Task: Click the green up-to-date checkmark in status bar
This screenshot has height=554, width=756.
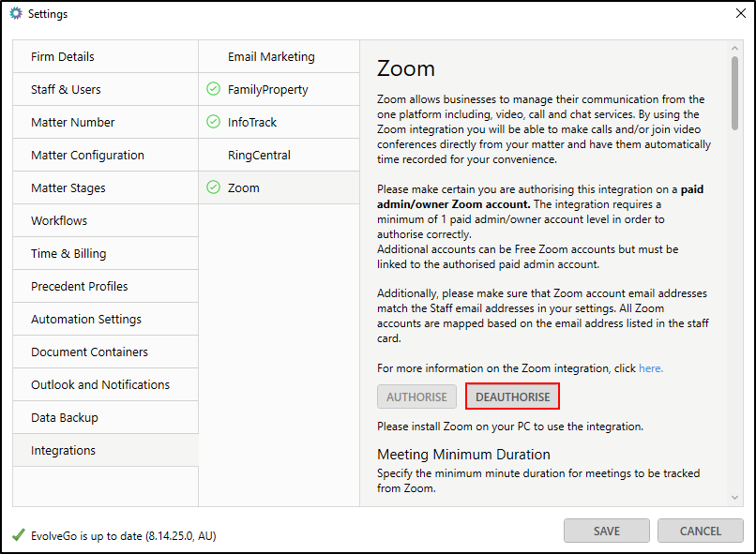Action: coord(19,534)
